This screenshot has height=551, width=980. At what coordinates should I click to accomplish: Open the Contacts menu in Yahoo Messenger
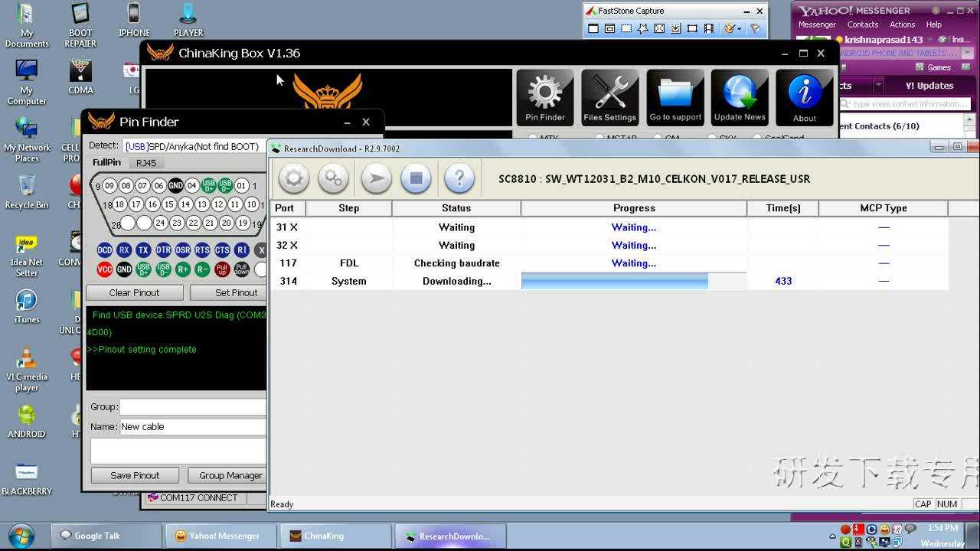coord(862,24)
